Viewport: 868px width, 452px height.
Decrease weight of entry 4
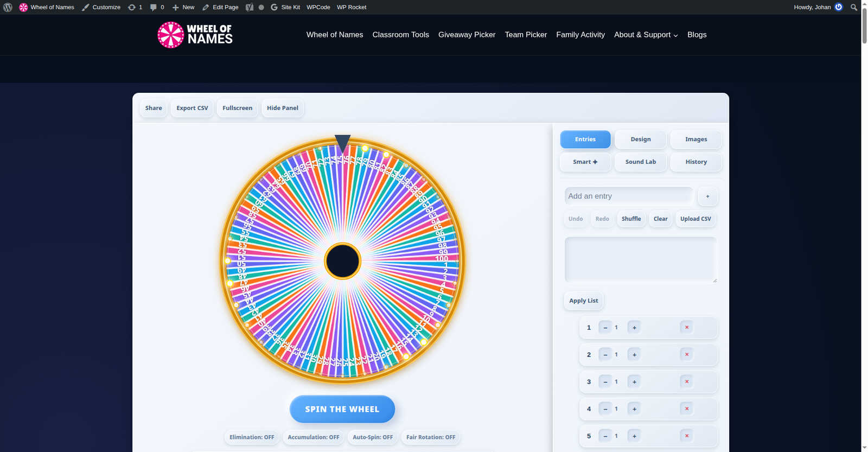(x=605, y=409)
